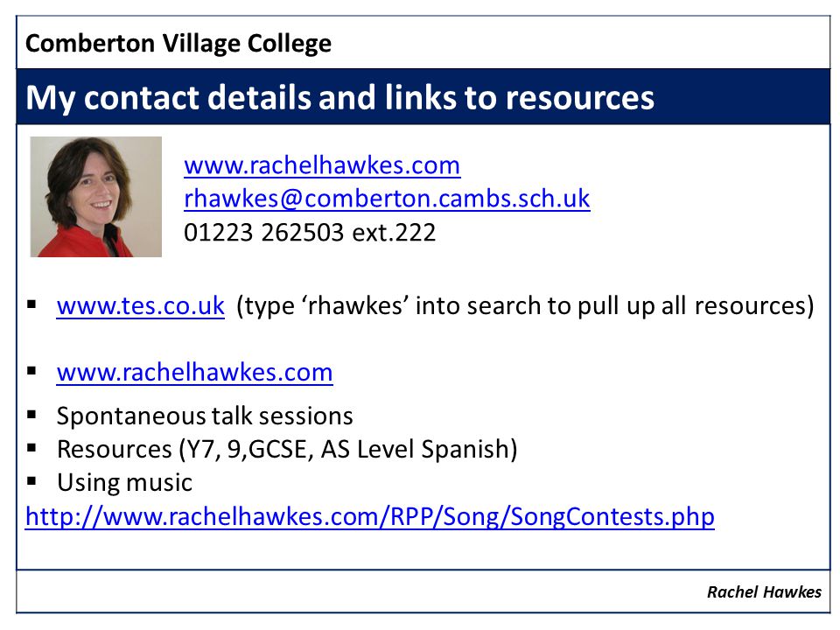Click the rhawkes@comberton.cambs.sch.uk email link
The image size is (840, 630).
point(387,199)
